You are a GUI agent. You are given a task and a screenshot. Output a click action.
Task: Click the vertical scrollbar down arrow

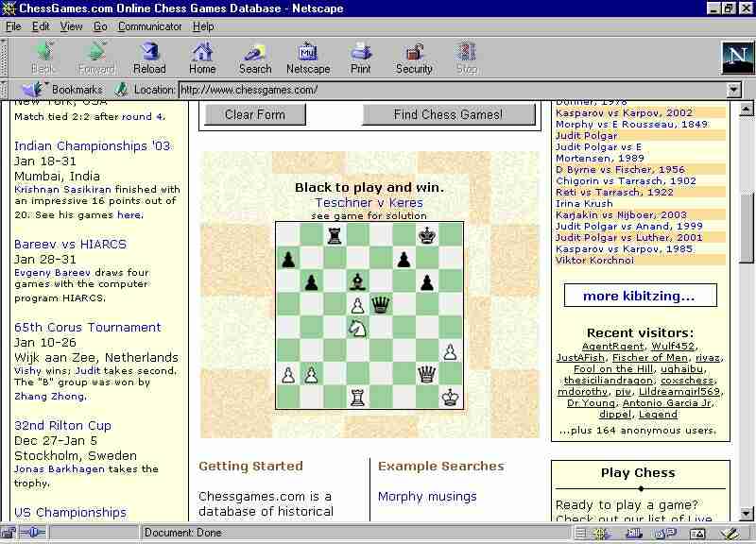746,514
